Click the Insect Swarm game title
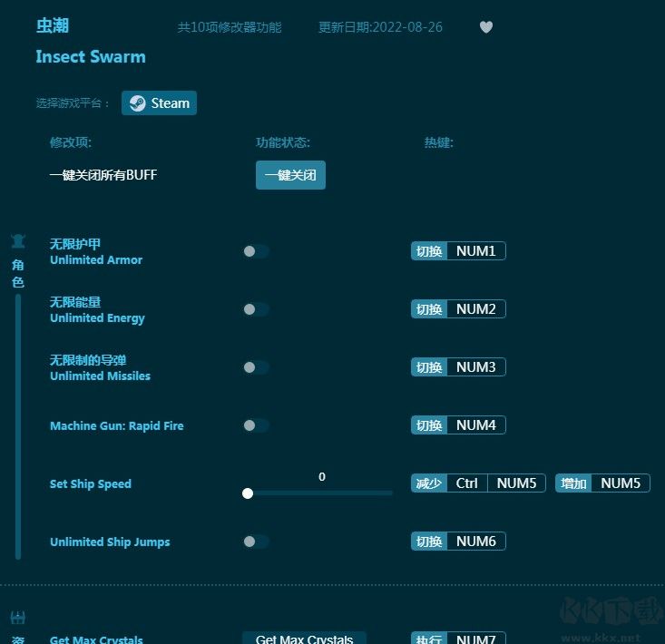Image resolution: width=665 pixels, height=644 pixels. tap(91, 57)
